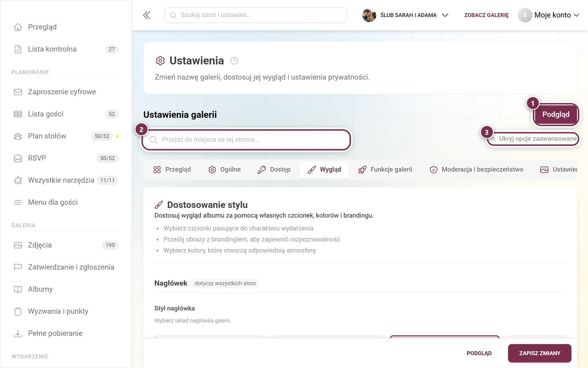Image resolution: width=588 pixels, height=368 pixels.
Task: Click the Menu dla gości lines icon
Action: pos(18,202)
